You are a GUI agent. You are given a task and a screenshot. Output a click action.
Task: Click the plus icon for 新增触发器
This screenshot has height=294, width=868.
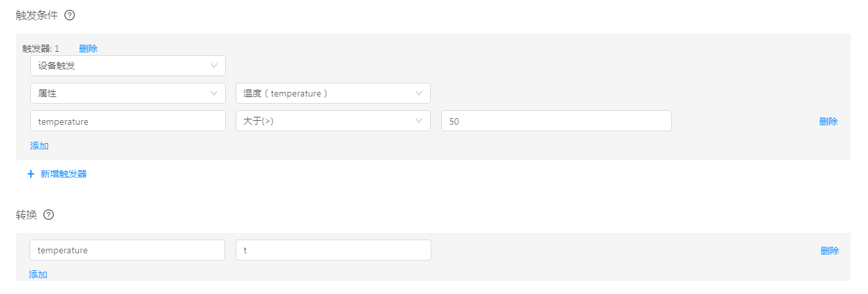click(31, 175)
